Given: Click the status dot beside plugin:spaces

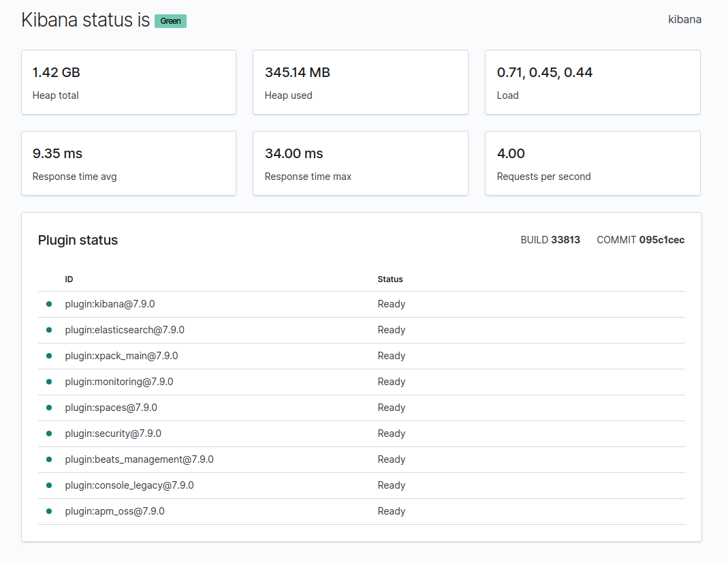Looking at the screenshot, I should 49,408.
